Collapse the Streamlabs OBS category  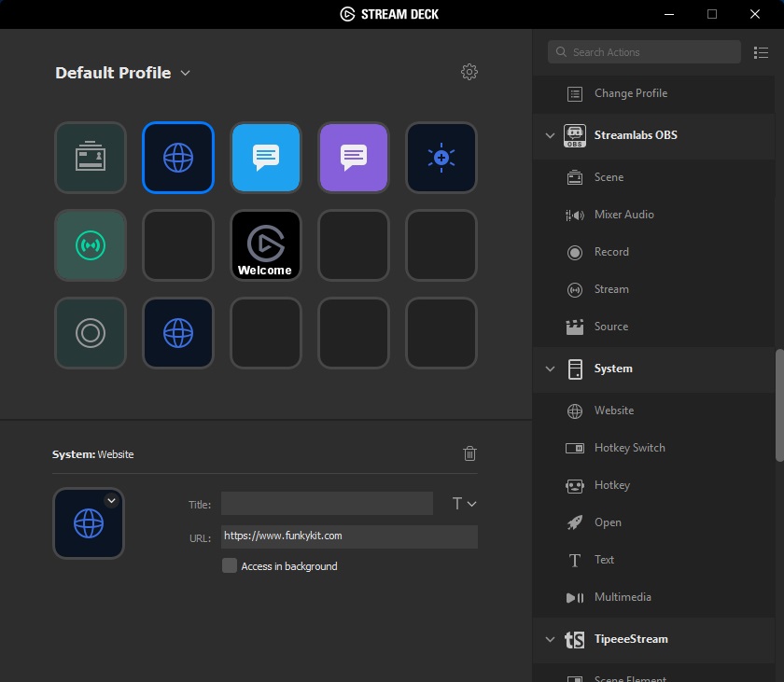click(550, 135)
